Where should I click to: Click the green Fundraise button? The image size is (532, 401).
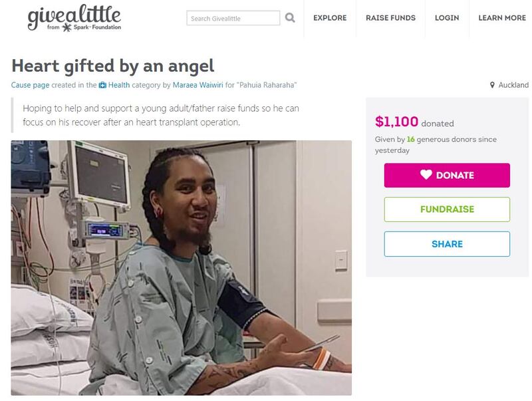coord(447,209)
